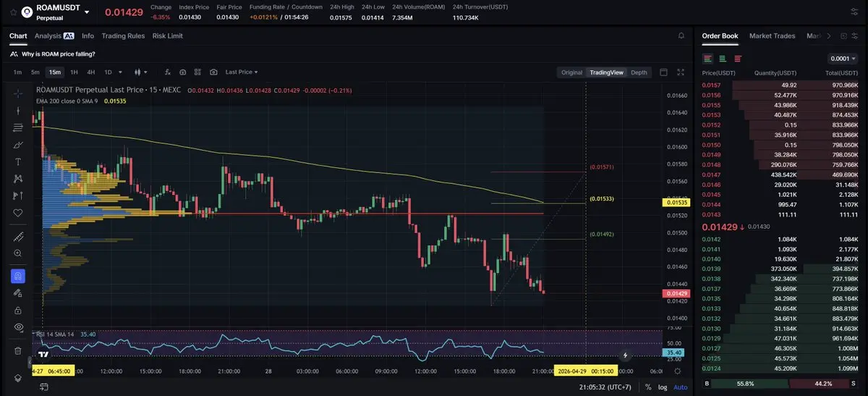Select the Fibonacci retracement tool
The height and width of the screenshot is (396, 868).
coord(18,127)
